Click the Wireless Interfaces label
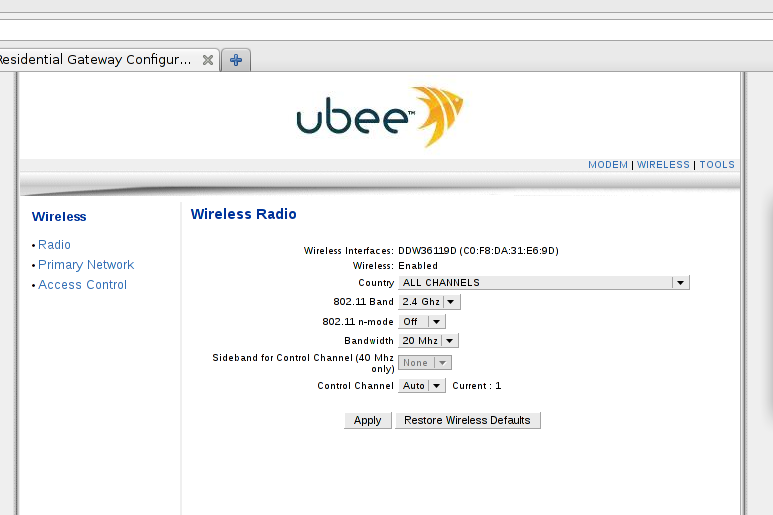 349,251
